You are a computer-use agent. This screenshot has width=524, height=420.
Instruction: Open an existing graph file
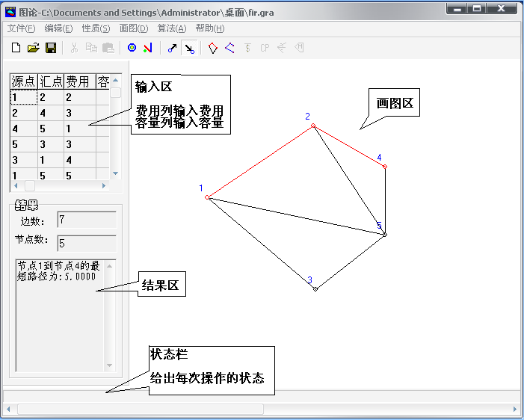34,48
